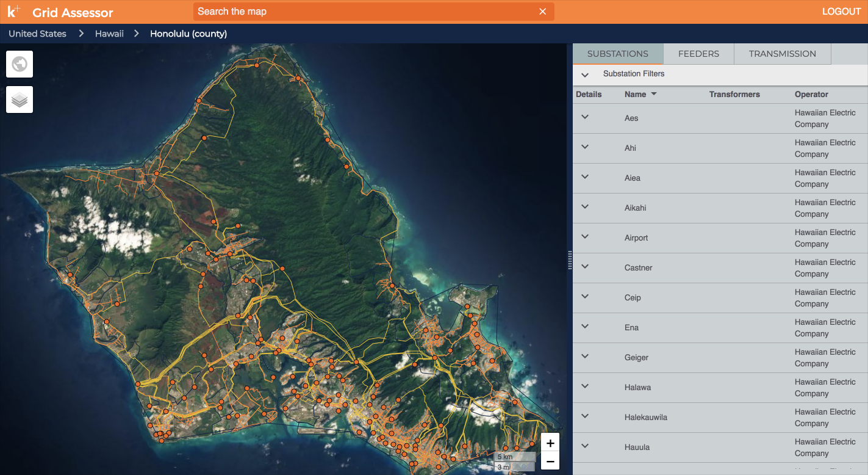Expand details for the Ahi substation

585,147
